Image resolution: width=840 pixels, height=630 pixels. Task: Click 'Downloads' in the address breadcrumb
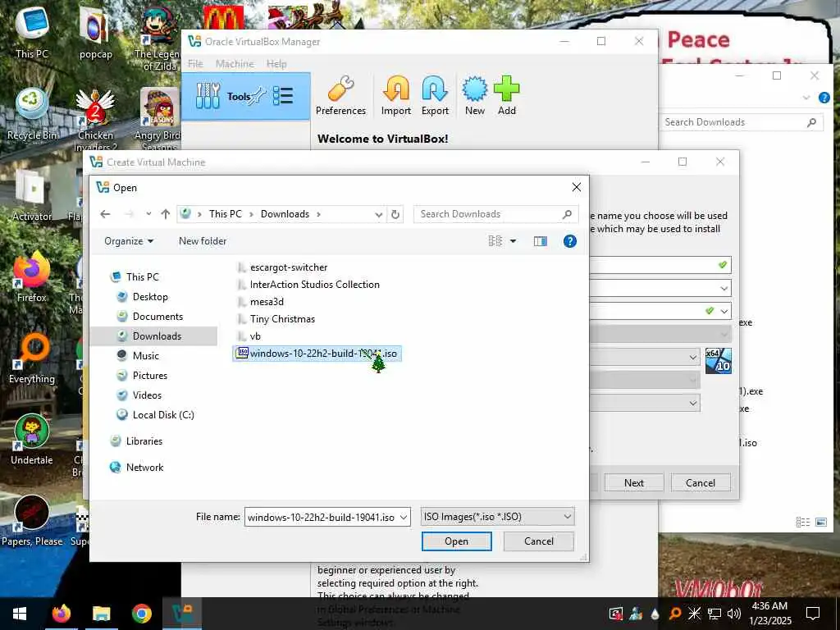click(285, 214)
